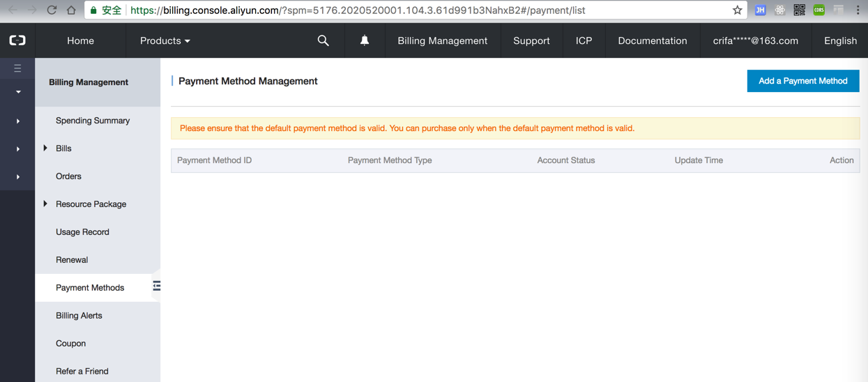Click the browser address bar URL
The image size is (868, 382).
[418, 10]
